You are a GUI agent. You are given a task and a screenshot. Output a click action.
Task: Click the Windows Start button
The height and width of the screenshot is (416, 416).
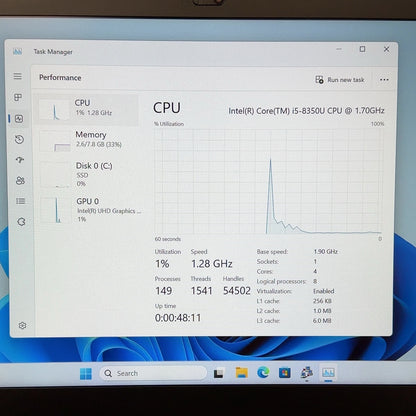tap(86, 374)
